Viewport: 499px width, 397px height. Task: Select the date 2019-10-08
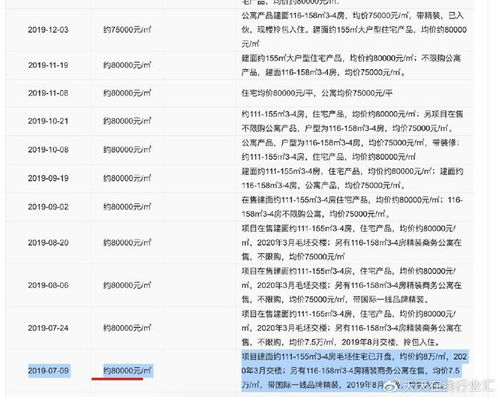click(48, 150)
